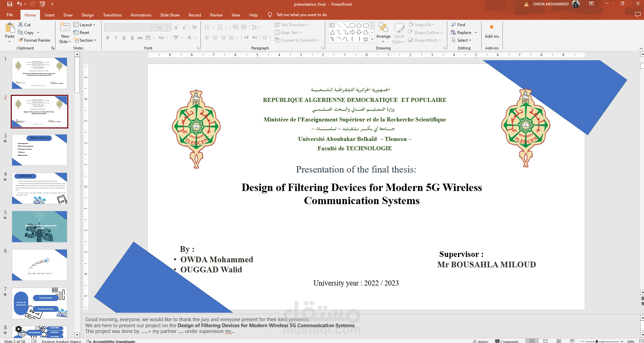Image resolution: width=644 pixels, height=343 pixels.
Task: Switch to the Insert tab
Action: 49,15
